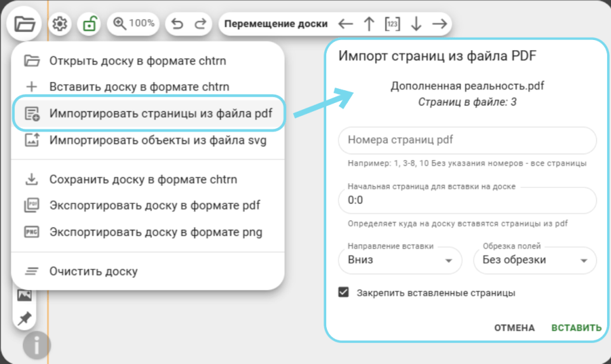Move board left with arrow

[x=345, y=24]
